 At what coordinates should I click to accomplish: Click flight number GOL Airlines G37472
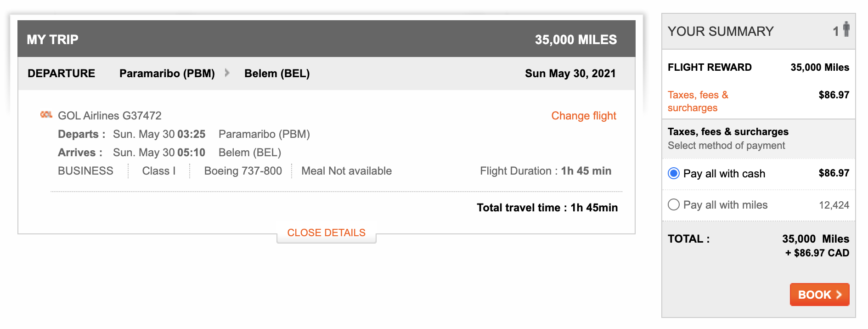click(x=110, y=116)
